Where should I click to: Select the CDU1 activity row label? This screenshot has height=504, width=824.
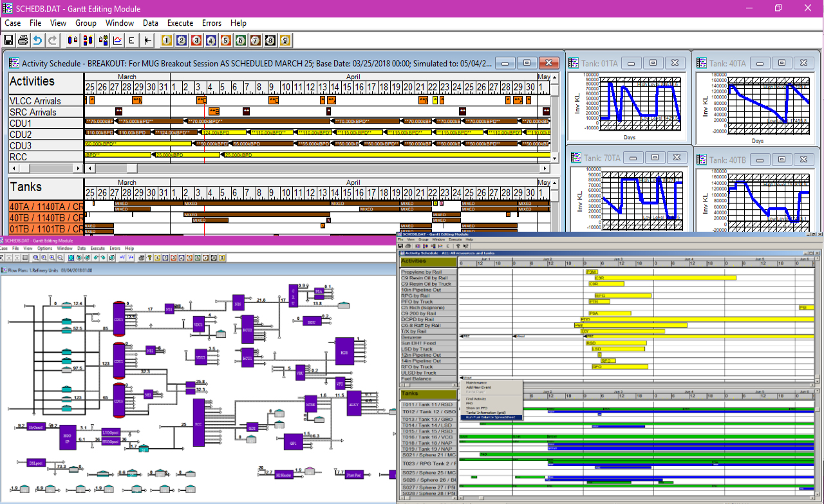point(46,123)
